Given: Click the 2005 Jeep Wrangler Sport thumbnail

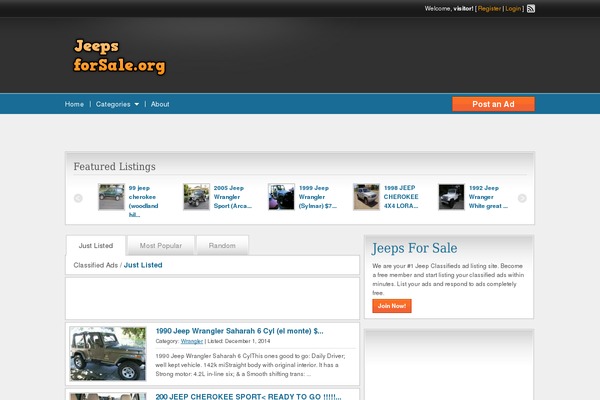Looking at the screenshot, I should pos(196,197).
